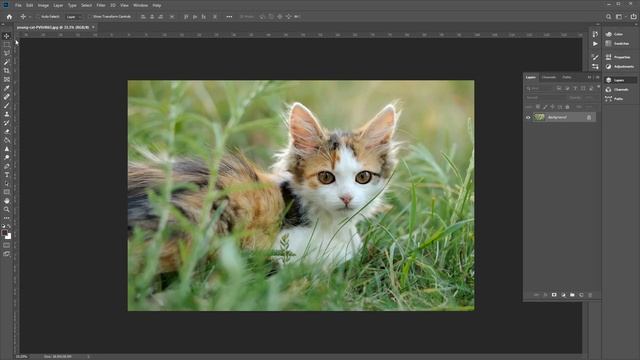
Task: Select the Path Selection tool
Action: coord(7,184)
